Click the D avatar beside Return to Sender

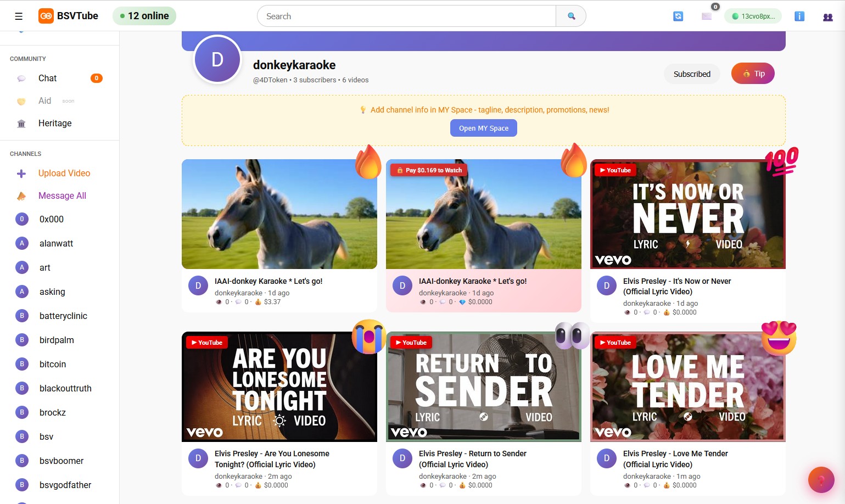pos(402,458)
